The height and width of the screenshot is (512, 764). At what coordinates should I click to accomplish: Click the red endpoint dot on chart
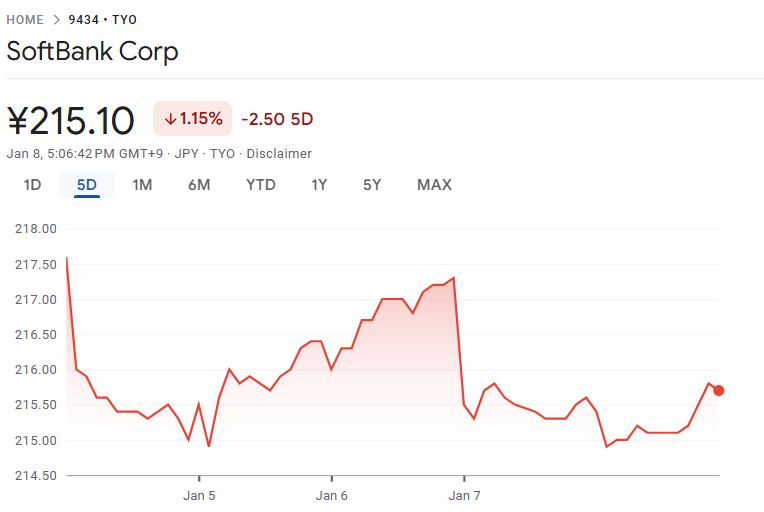(x=719, y=390)
